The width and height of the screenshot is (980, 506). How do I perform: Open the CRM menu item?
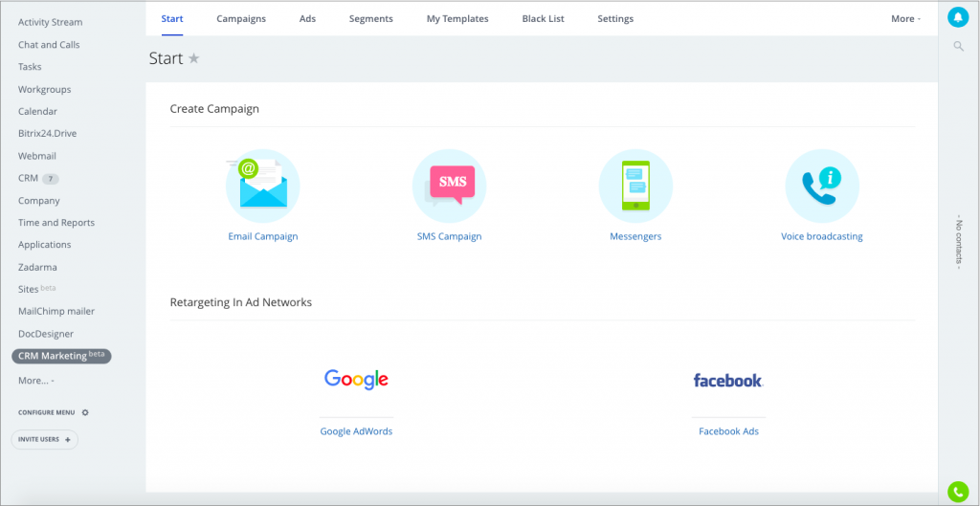[28, 178]
